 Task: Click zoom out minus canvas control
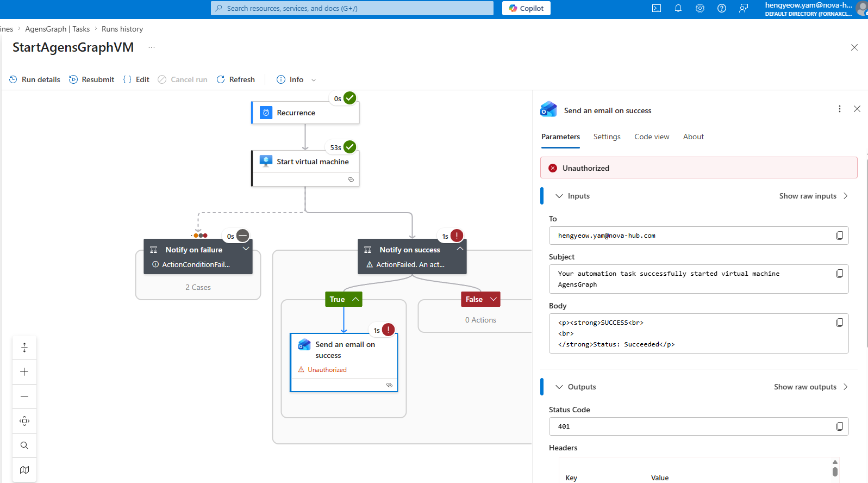tap(24, 397)
